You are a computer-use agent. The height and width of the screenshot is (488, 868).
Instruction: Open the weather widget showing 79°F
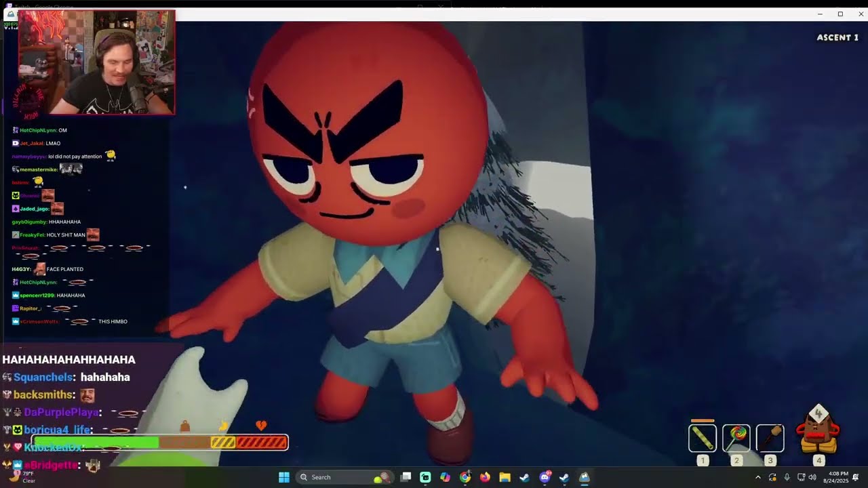(20, 477)
